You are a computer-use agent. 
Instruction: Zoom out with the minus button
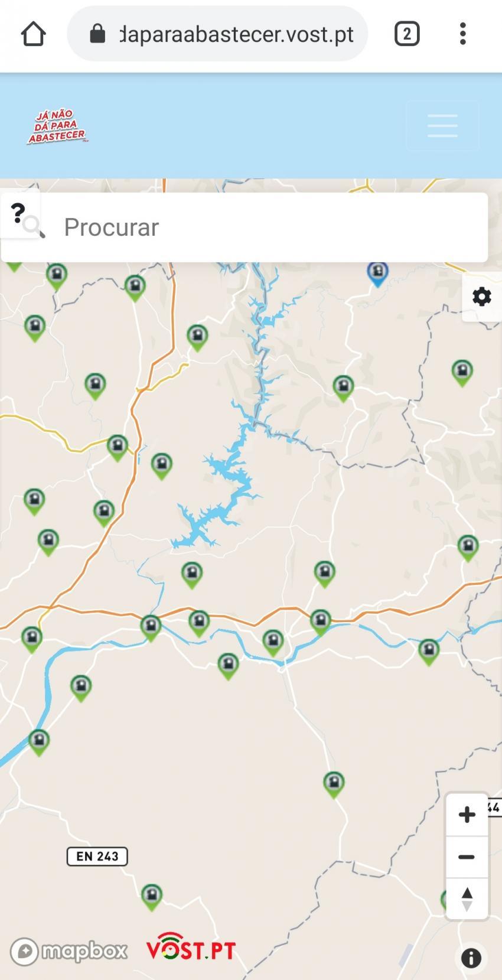467,857
